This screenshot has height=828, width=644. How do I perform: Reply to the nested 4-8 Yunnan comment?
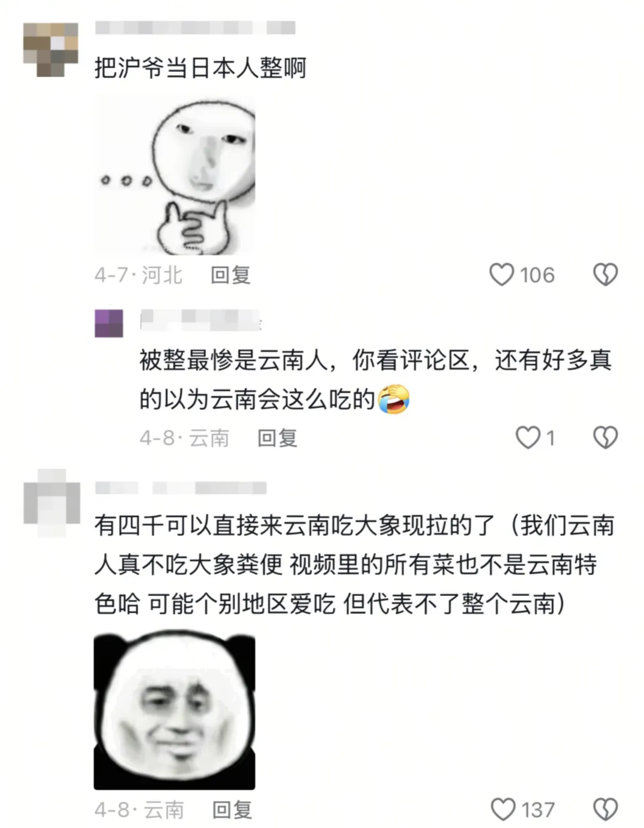tap(277, 438)
